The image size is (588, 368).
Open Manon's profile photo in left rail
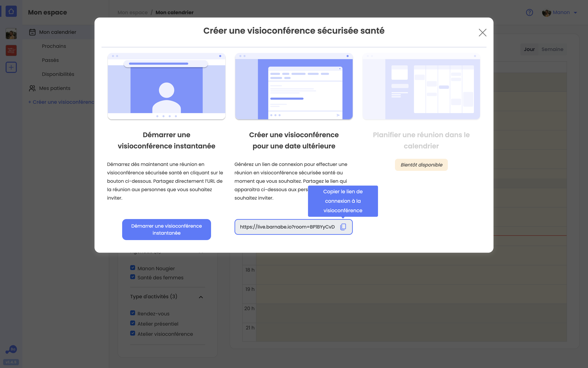[11, 34]
